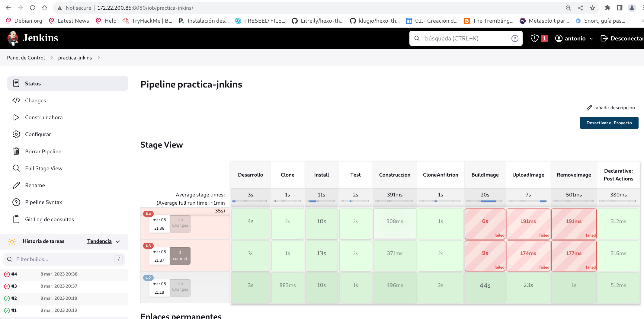Click the play icon for Construir ahora
The image size is (644, 319).
pyautogui.click(x=16, y=117)
